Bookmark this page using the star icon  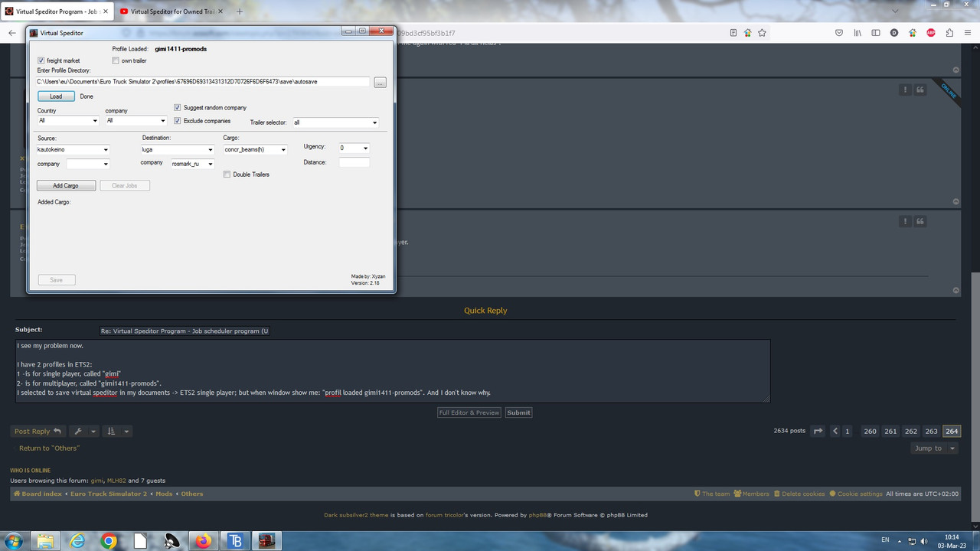click(x=762, y=33)
